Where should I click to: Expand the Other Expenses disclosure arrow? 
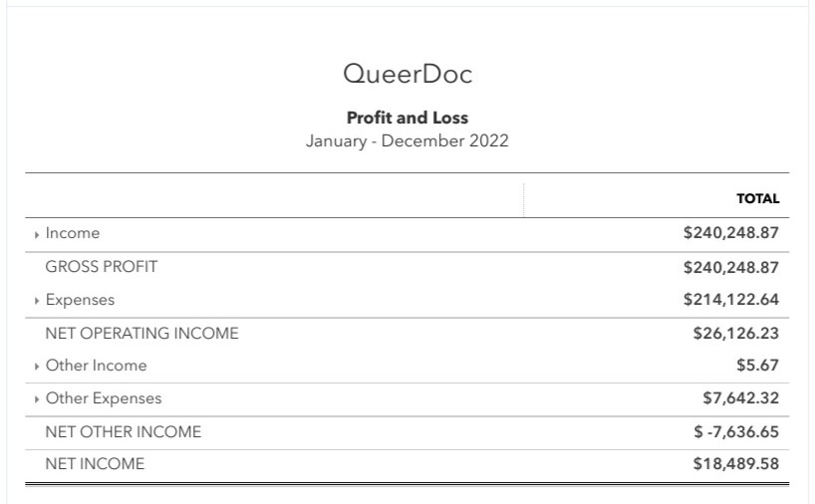coord(37,399)
